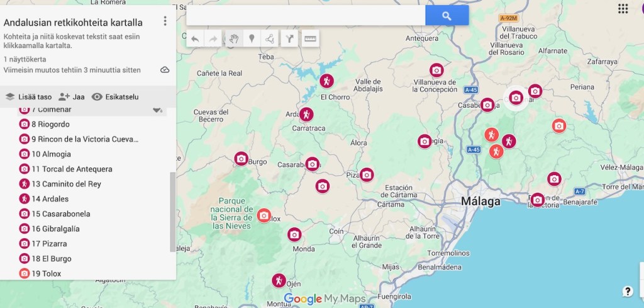The width and height of the screenshot is (644, 308).
Task: Click the hiker marker at El Chorro
Action: 326,81
